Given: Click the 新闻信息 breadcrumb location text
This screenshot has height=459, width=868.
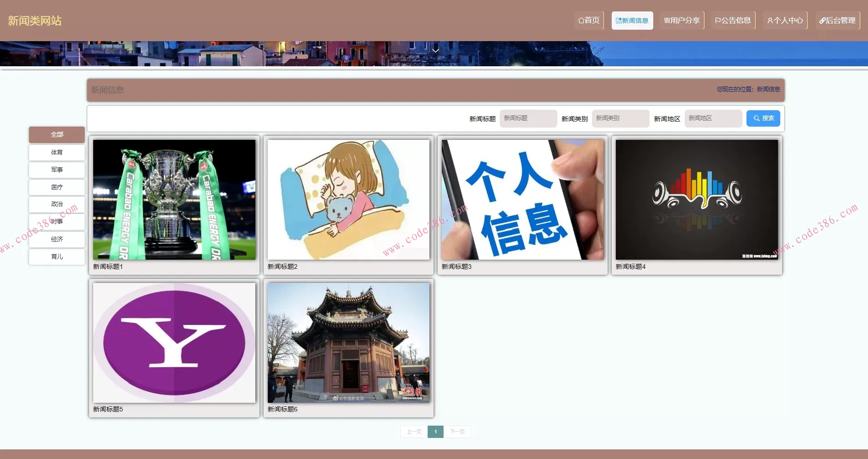Looking at the screenshot, I should point(768,89).
